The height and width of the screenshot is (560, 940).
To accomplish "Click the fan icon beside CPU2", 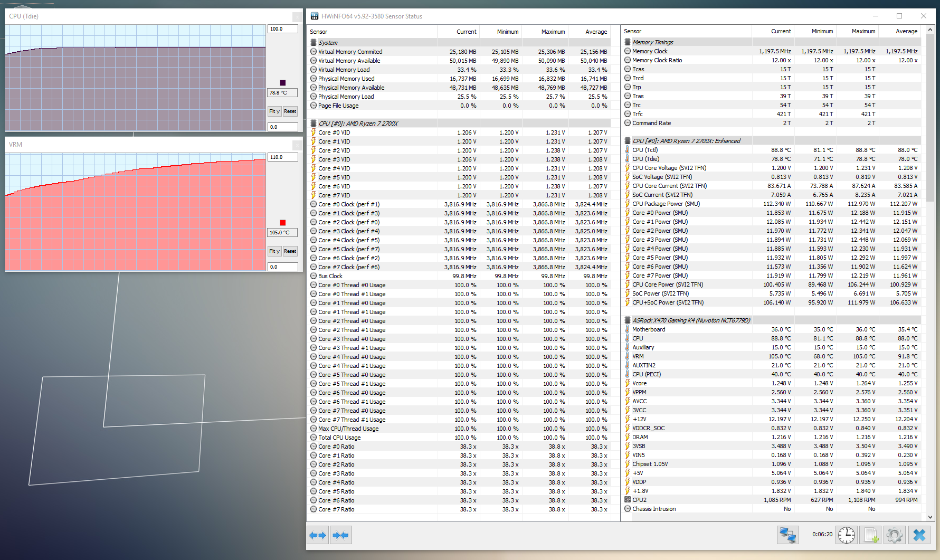I will point(628,500).
